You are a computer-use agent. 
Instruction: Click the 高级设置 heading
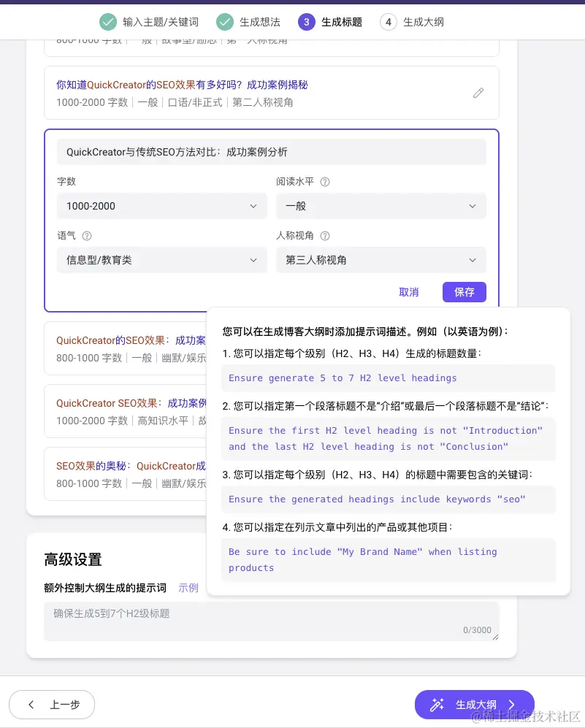click(x=73, y=559)
